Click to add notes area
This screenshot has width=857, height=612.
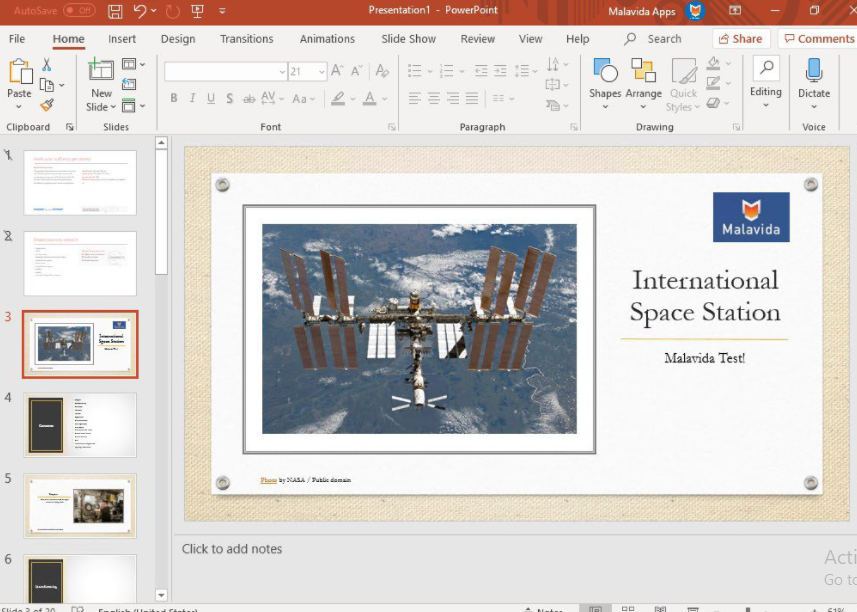pos(232,549)
